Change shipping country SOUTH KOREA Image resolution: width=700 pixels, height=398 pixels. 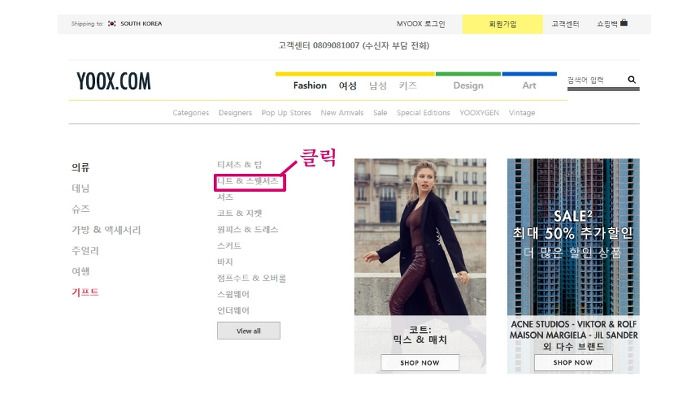141,24
